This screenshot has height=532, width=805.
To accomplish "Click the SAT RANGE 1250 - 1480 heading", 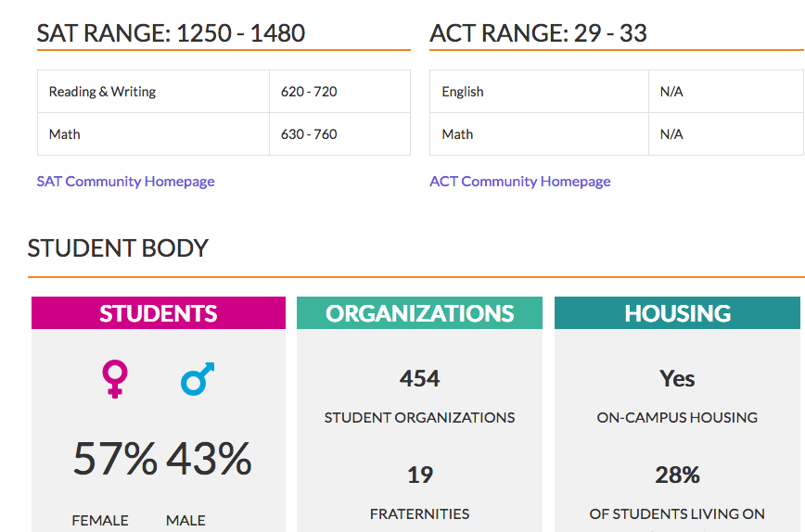I will [171, 33].
